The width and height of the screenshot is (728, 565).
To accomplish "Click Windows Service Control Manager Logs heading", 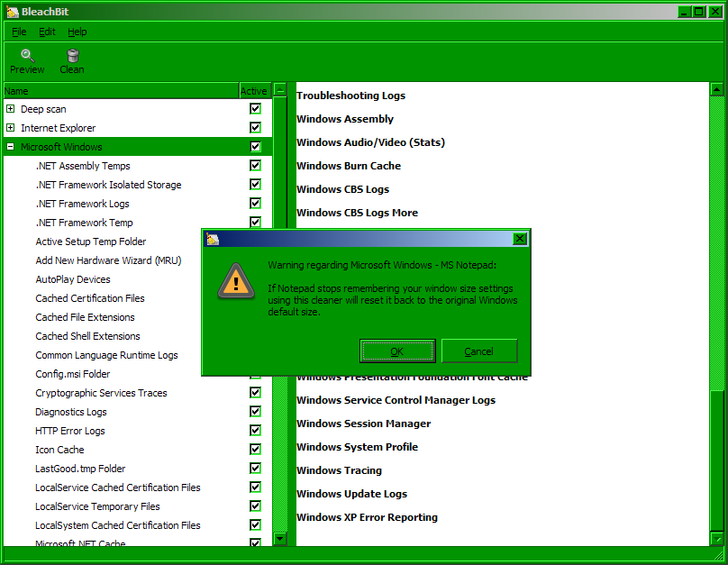I will click(396, 400).
